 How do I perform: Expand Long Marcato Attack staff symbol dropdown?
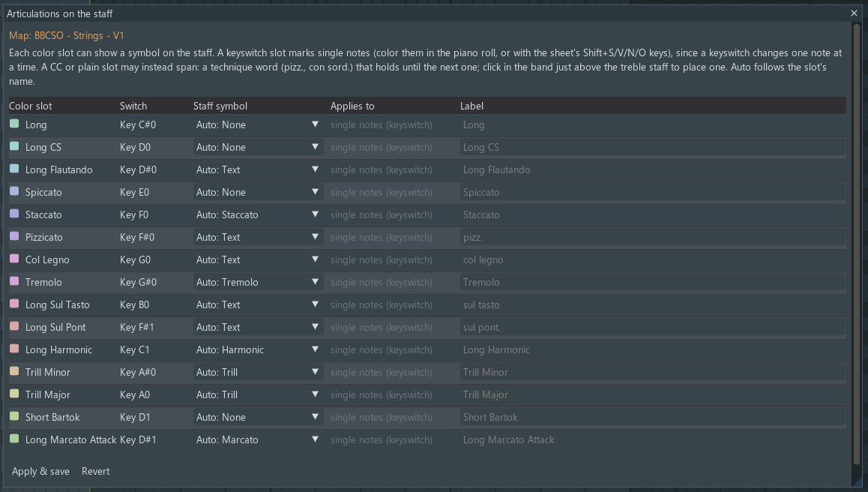tap(258, 440)
